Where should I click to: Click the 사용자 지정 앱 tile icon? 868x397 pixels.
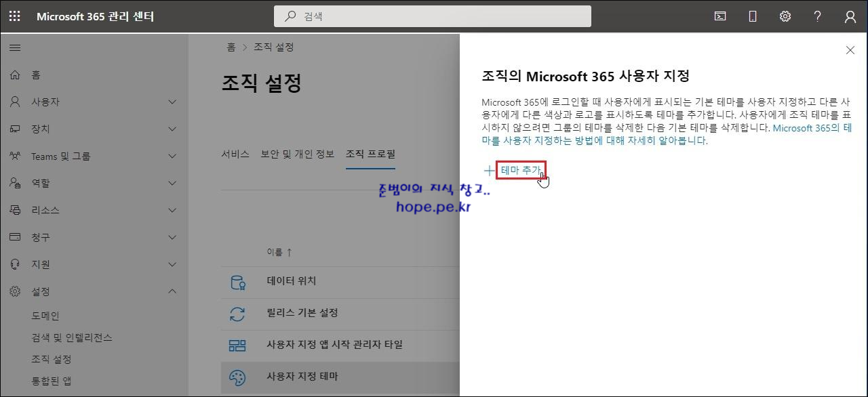click(237, 346)
